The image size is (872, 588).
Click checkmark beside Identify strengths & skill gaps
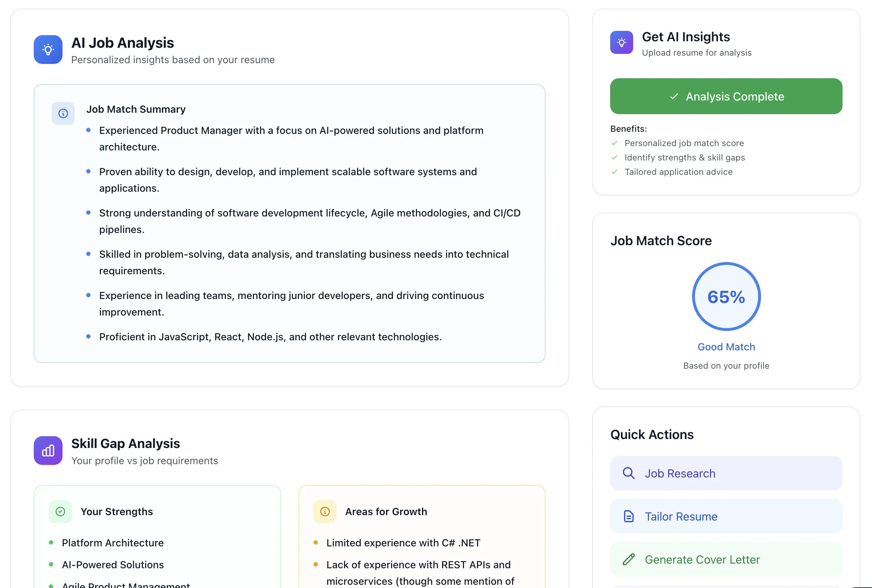coord(614,157)
